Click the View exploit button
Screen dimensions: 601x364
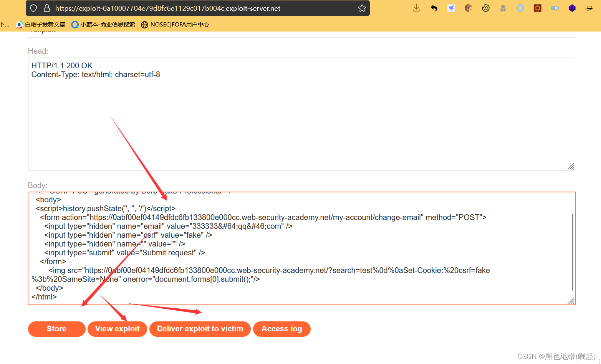coord(118,329)
